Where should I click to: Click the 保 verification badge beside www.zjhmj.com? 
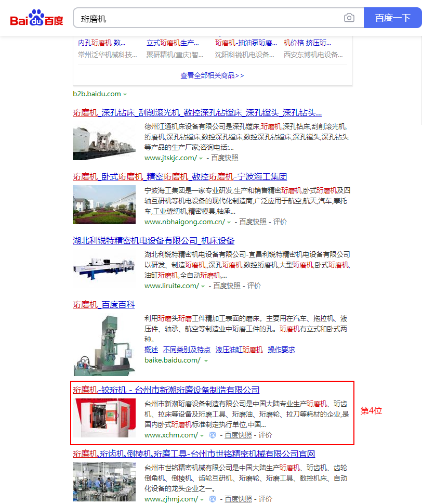pyautogui.click(x=213, y=499)
